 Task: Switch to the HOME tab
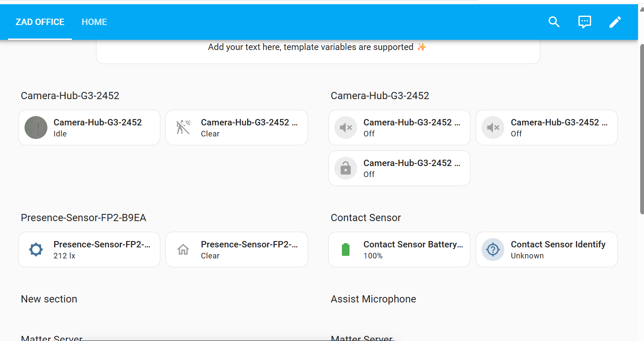coord(94,22)
